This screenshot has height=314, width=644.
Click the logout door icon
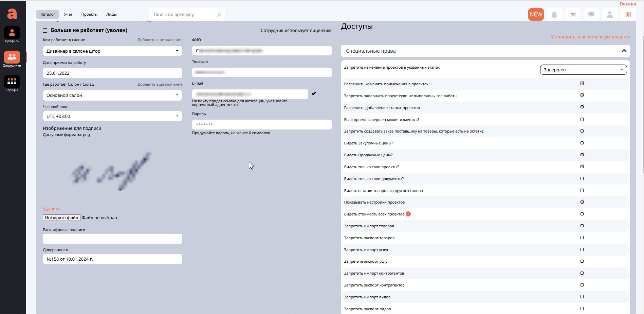tap(628, 15)
